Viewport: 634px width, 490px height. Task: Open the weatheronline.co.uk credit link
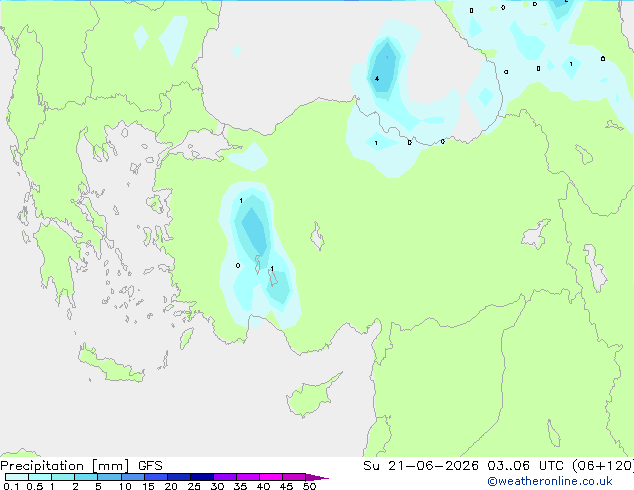click(x=550, y=481)
